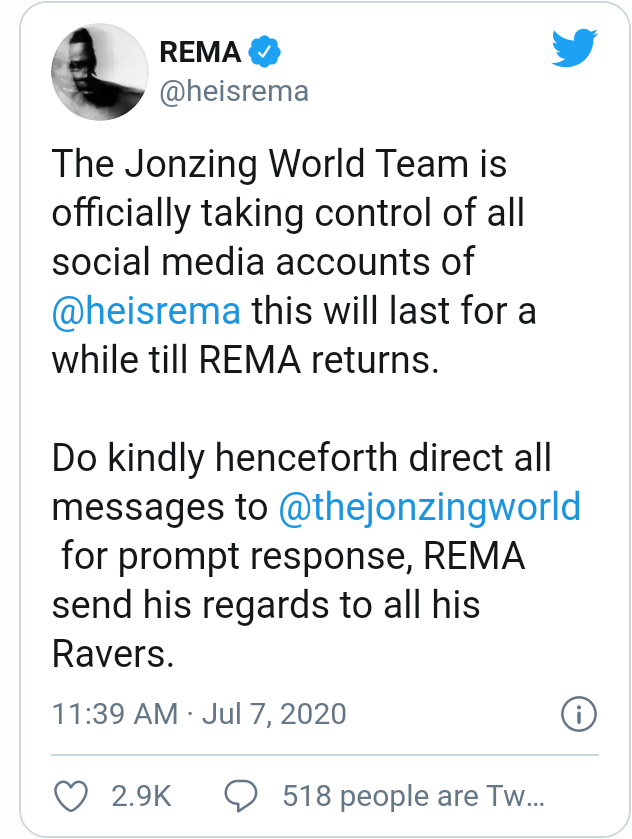Screen dimensions: 632x839
Task: Open the "518 people are Tw..." link
Action: click(x=412, y=796)
